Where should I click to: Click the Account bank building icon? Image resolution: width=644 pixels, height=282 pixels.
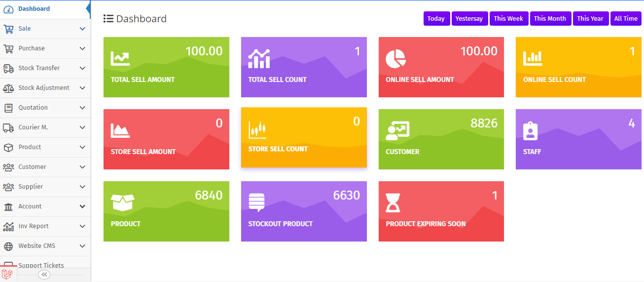pos(8,206)
